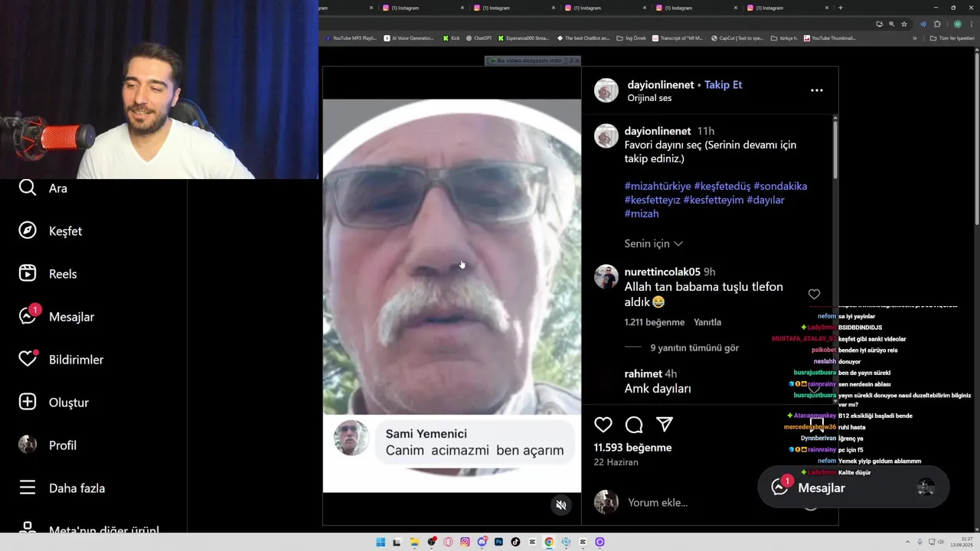Unmute the video with speaker icon
980x551 pixels.
coord(561,505)
